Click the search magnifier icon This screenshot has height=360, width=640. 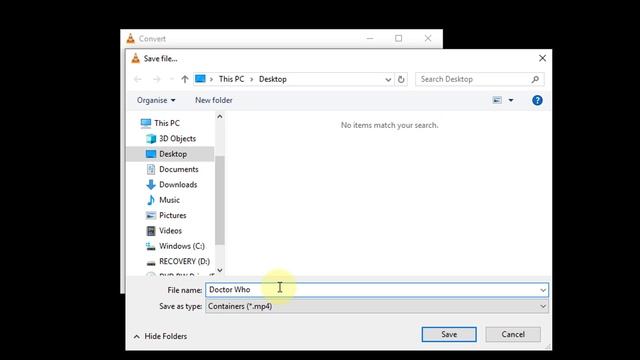536,79
